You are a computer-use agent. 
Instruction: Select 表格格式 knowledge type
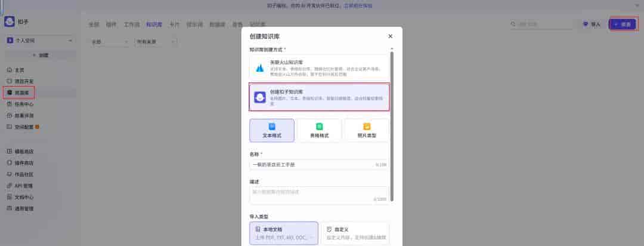click(x=319, y=130)
